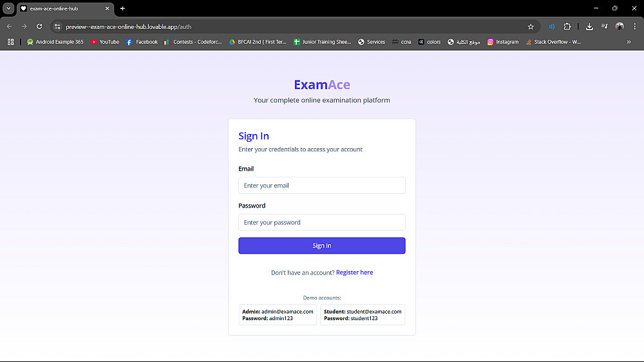Click the Email field label

click(x=246, y=169)
